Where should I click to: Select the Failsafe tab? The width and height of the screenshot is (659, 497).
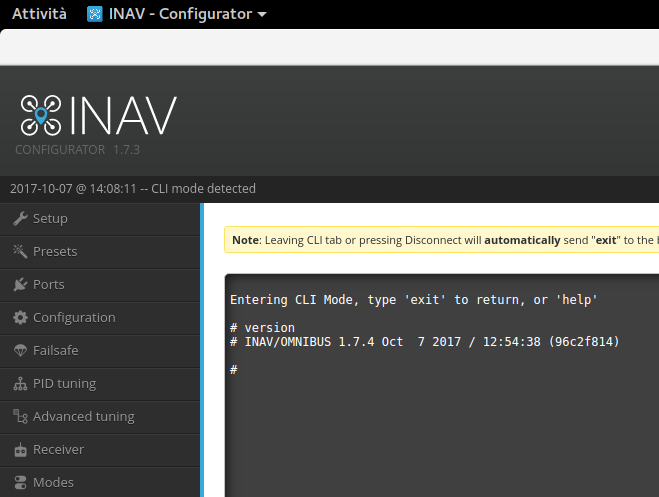tap(100, 351)
